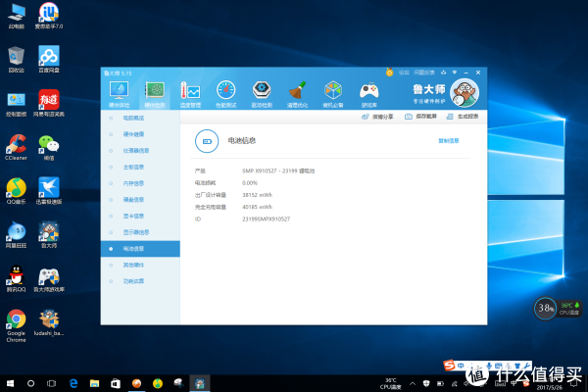Select 温度管理 temperature management icon
This screenshot has width=588, height=392.
191,92
